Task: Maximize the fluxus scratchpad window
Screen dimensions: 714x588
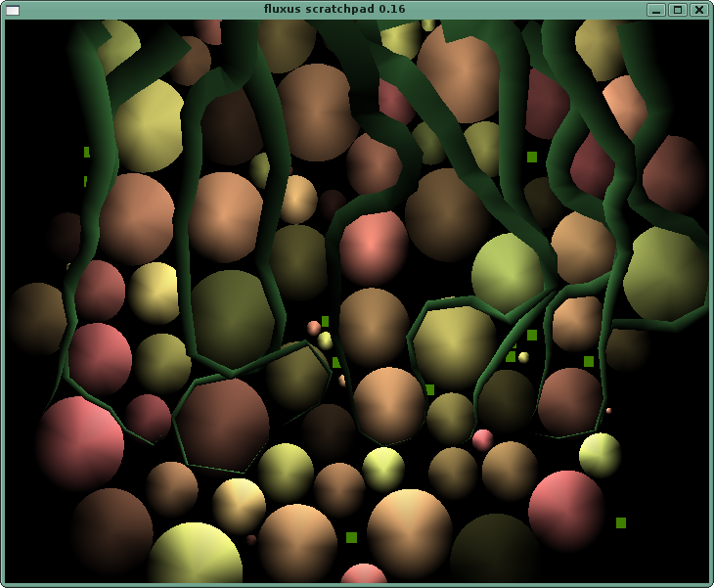Action: (678, 10)
